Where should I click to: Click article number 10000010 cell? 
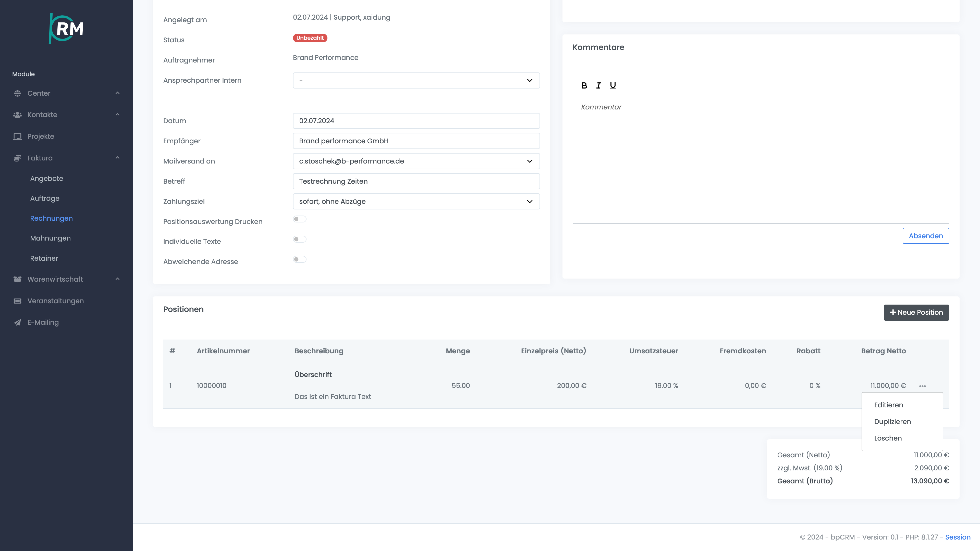pos(212,386)
